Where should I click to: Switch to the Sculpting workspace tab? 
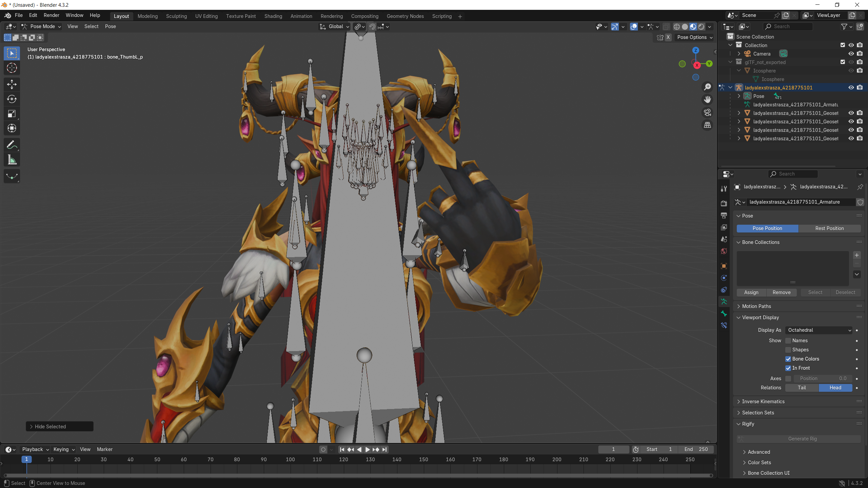click(176, 16)
